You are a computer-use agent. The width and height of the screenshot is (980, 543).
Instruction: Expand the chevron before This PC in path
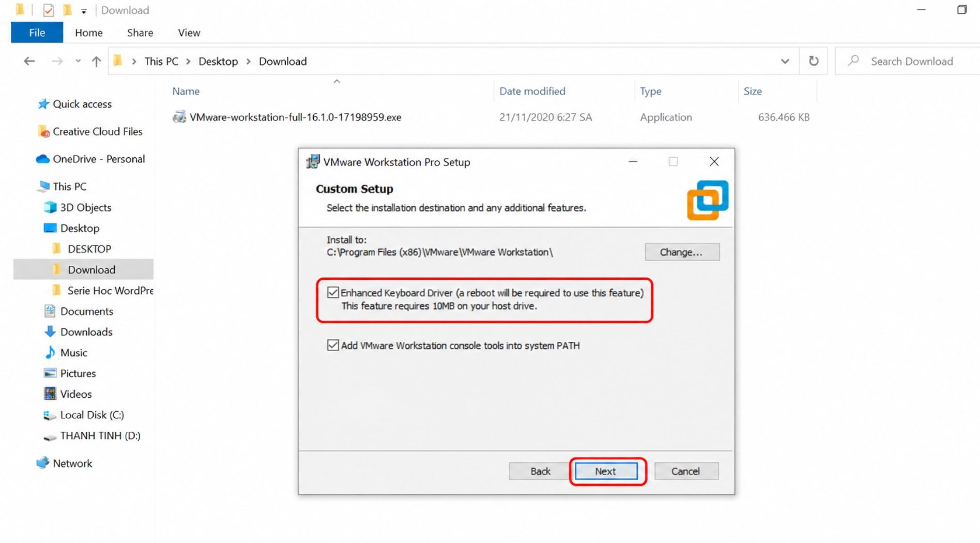click(x=134, y=62)
